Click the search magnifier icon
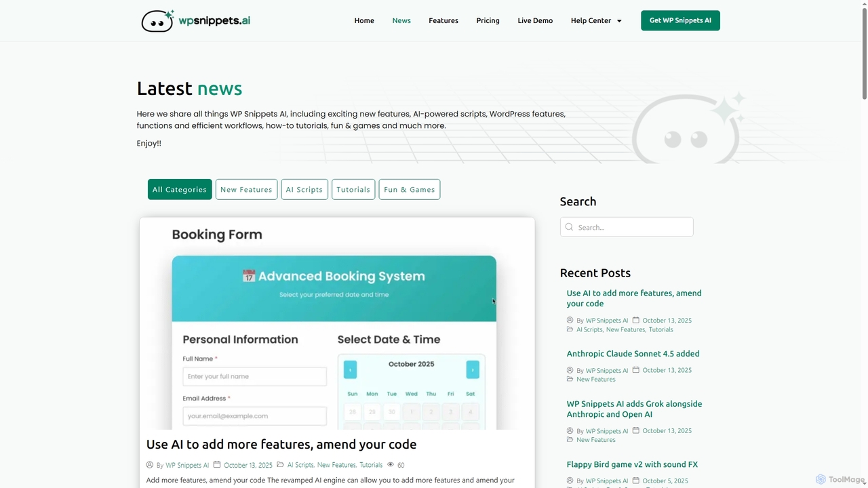 pos(569,227)
